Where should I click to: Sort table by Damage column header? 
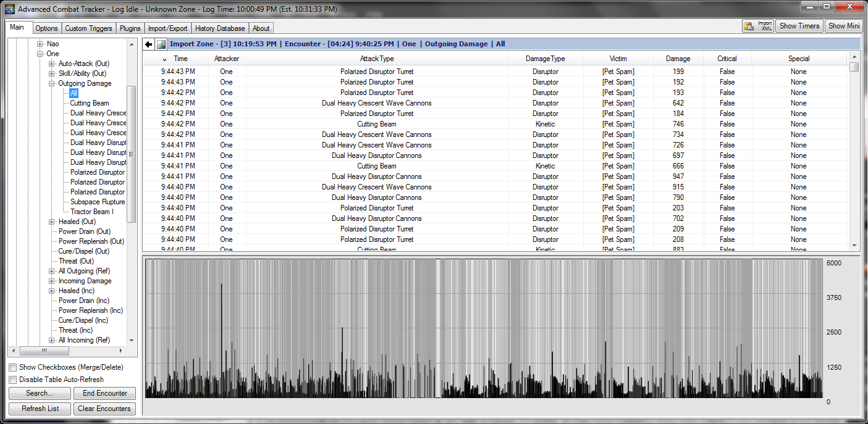point(678,59)
